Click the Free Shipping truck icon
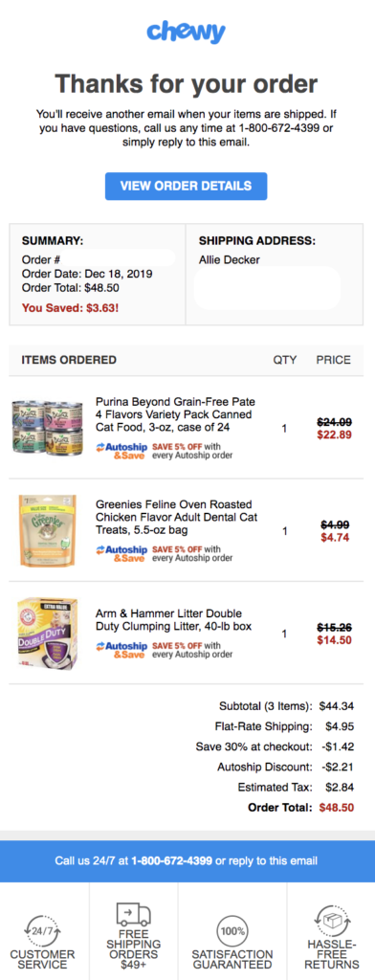This screenshot has height=980, width=375. 134,914
